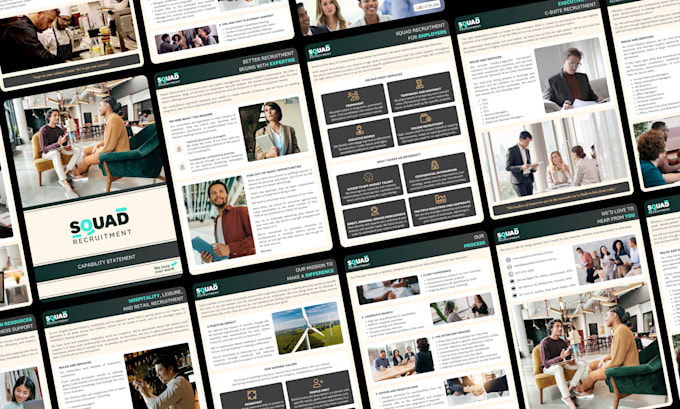The width and height of the screenshot is (680, 409).
Task: Click the Confidential Outsourcing card icon
Action: coord(435,164)
